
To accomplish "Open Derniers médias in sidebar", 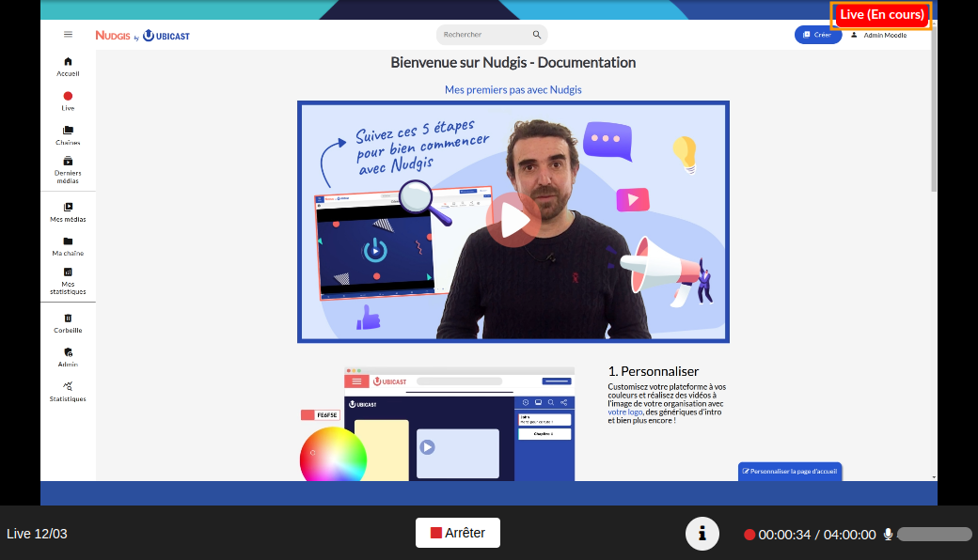I will pos(68,170).
